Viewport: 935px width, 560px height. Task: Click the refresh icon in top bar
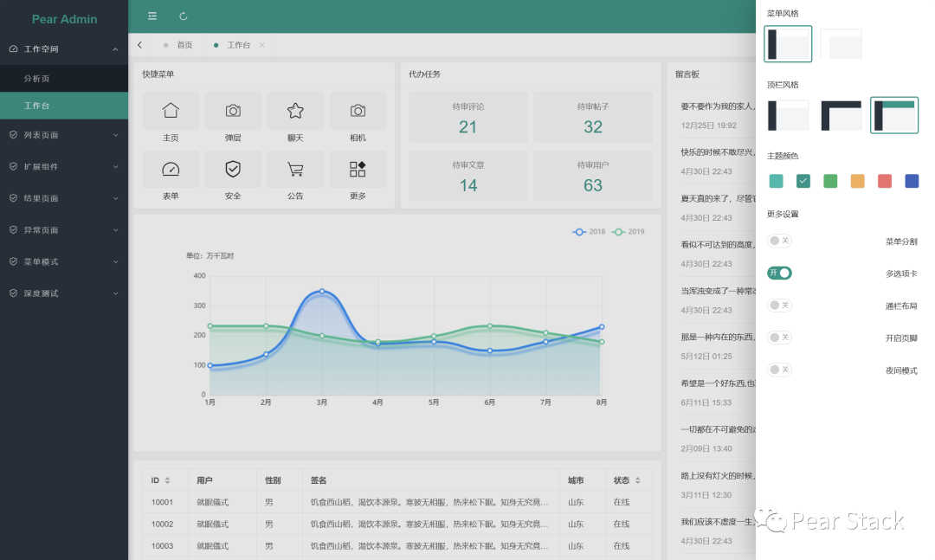[183, 16]
